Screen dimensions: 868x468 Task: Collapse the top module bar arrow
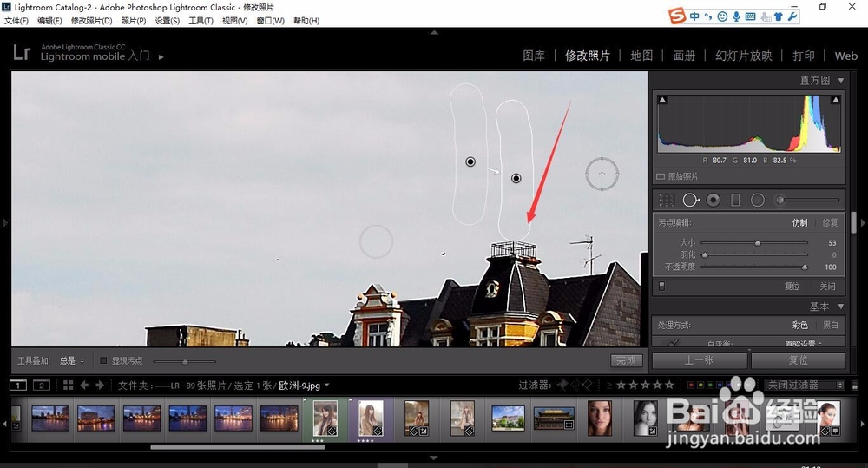click(434, 33)
